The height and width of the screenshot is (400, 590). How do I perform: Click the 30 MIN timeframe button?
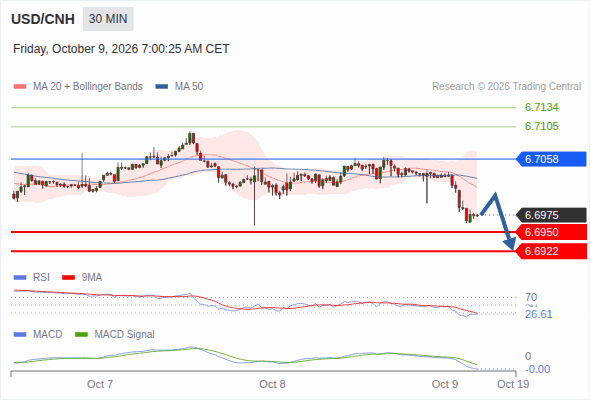pos(108,19)
